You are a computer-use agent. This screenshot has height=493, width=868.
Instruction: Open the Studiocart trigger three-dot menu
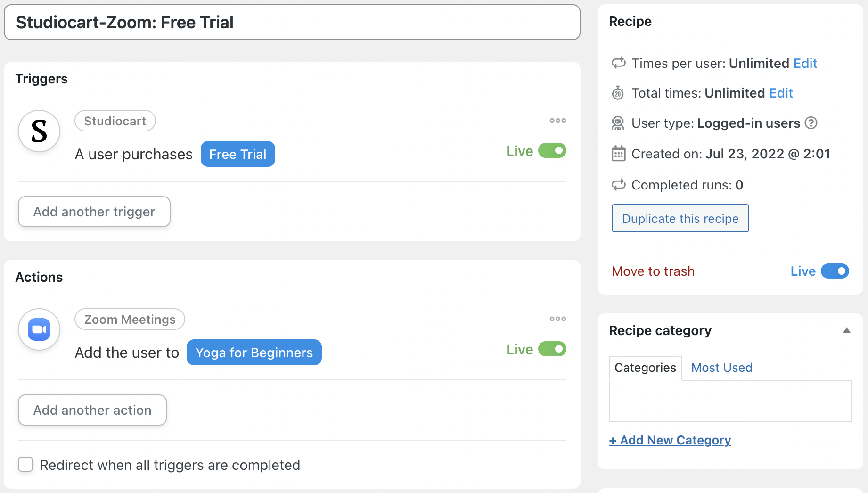click(558, 121)
